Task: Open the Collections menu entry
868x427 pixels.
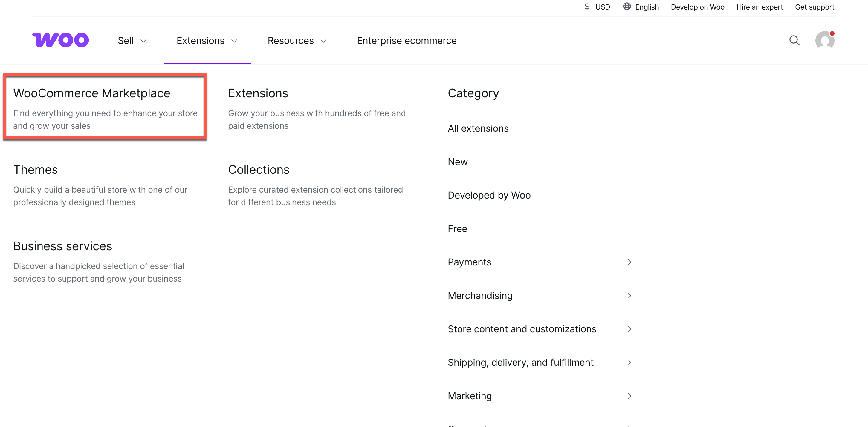Action: click(x=259, y=170)
